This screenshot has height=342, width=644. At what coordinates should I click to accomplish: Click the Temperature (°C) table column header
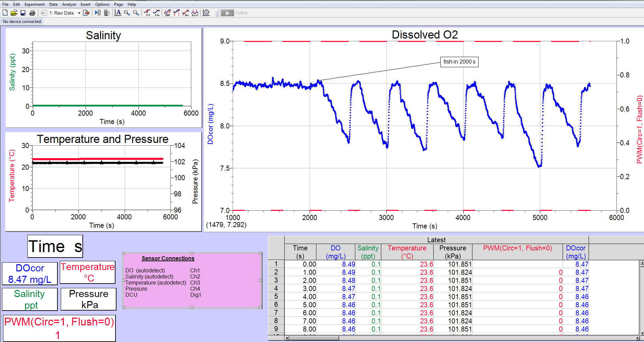(x=407, y=252)
